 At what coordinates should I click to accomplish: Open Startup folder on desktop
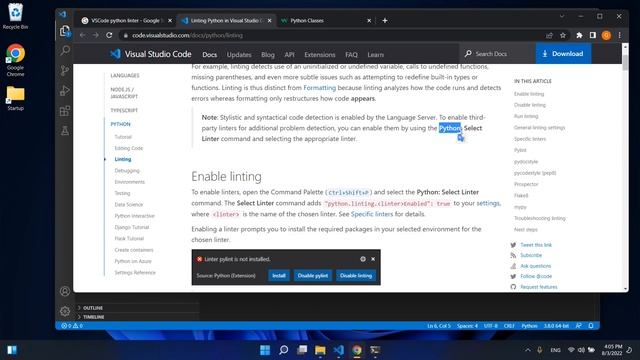click(x=16, y=98)
